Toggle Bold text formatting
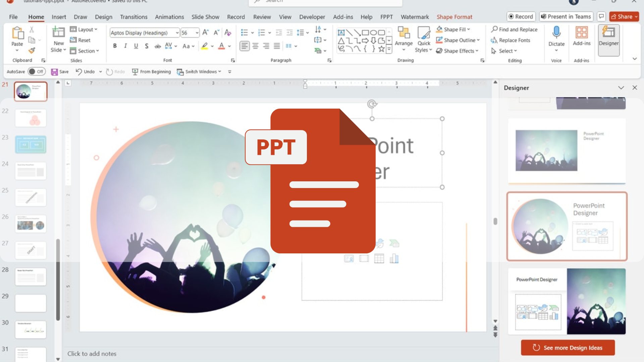This screenshot has height=362, width=644. click(115, 46)
